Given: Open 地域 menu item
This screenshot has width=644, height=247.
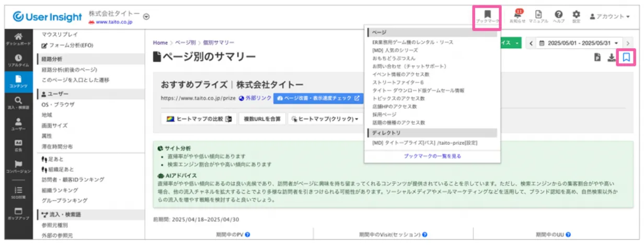Looking at the screenshot, I should pyautogui.click(x=47, y=115).
